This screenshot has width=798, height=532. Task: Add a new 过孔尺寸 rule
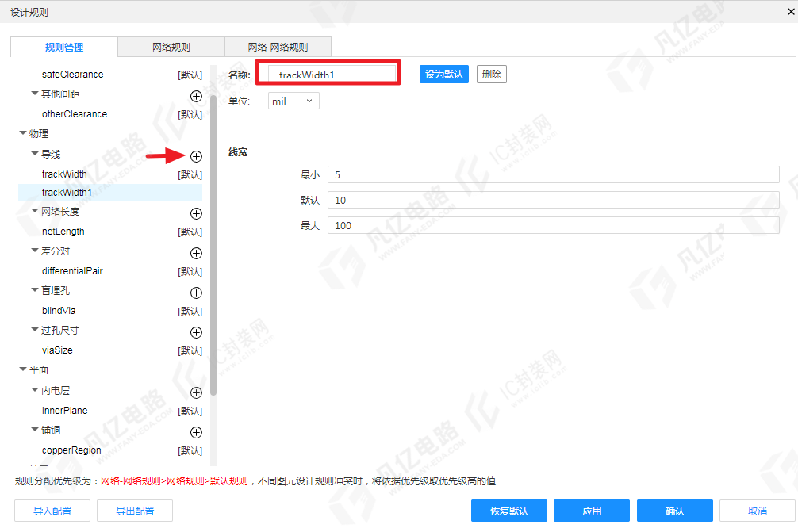(196, 332)
